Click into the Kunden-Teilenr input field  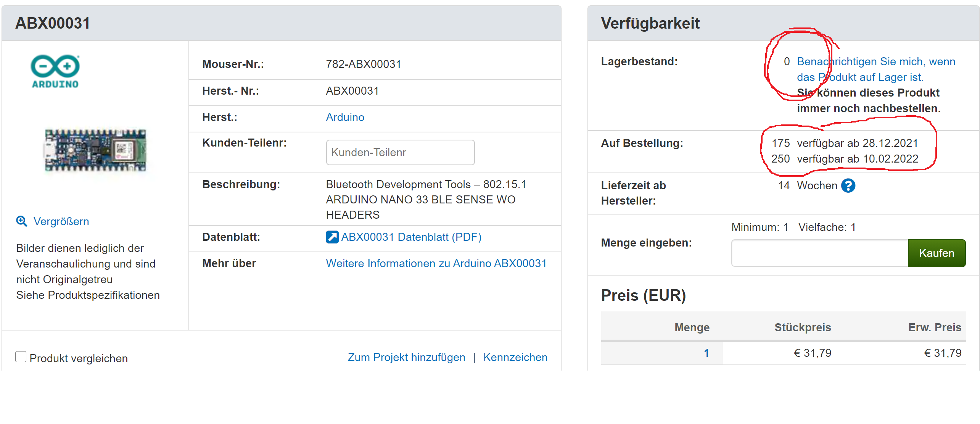point(400,152)
